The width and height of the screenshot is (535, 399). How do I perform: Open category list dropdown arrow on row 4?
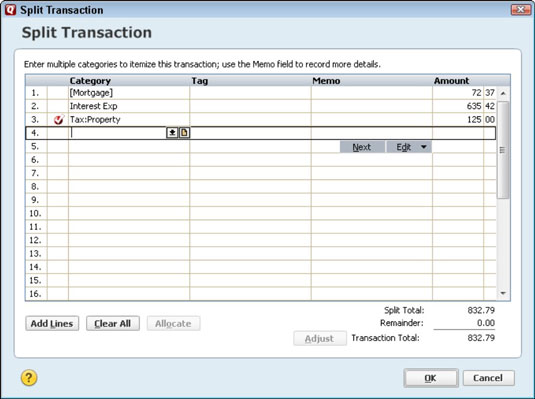(x=172, y=133)
